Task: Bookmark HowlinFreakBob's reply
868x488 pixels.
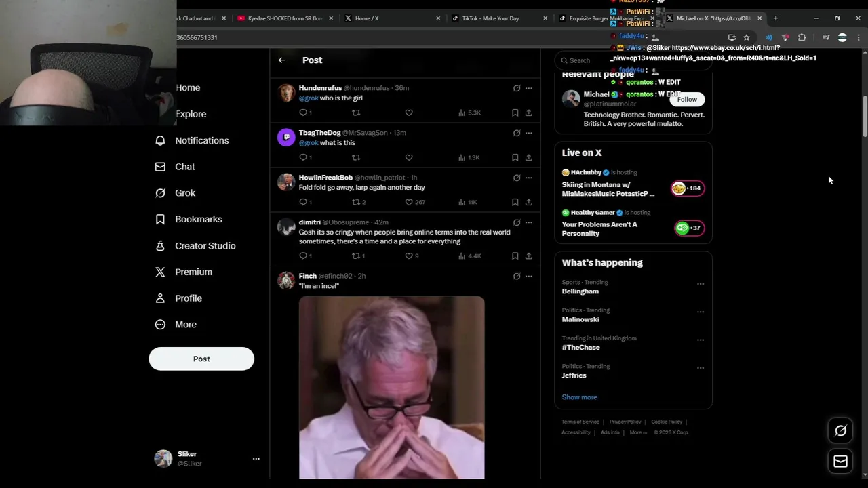Action: [515, 202]
